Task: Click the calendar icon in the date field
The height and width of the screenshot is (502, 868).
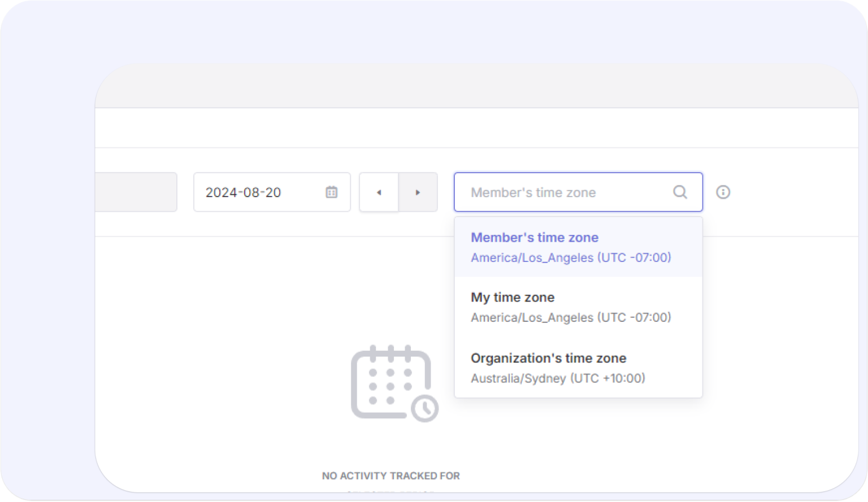Action: pyautogui.click(x=331, y=192)
